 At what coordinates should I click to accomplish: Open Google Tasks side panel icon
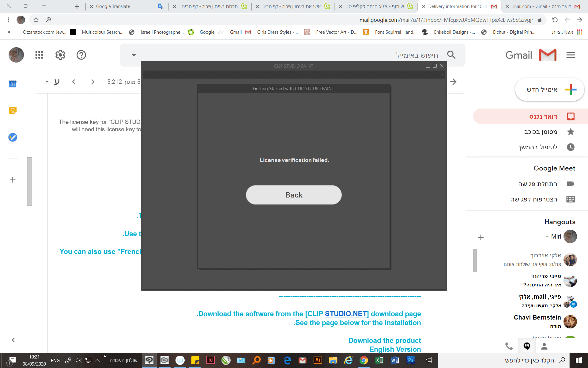point(13,137)
